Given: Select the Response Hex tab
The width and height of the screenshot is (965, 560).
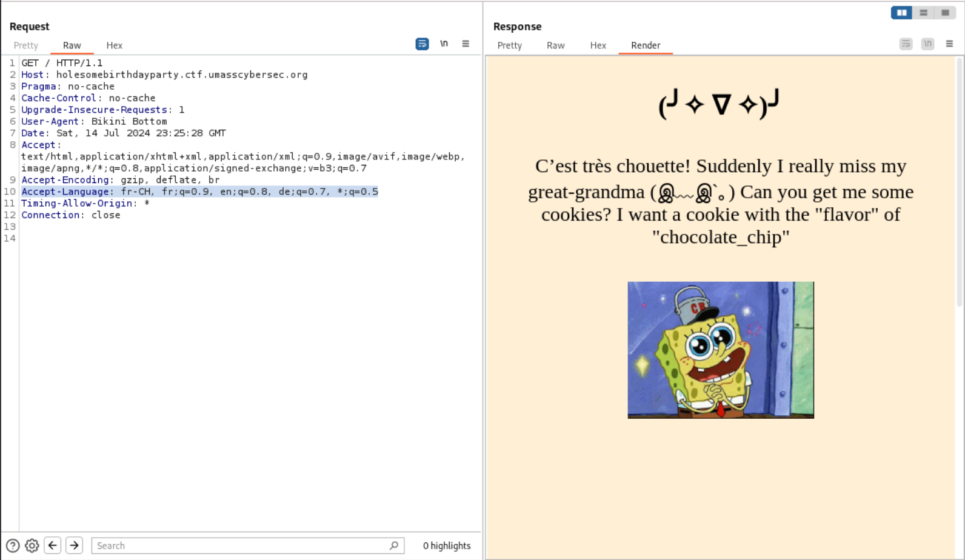Looking at the screenshot, I should tap(598, 45).
